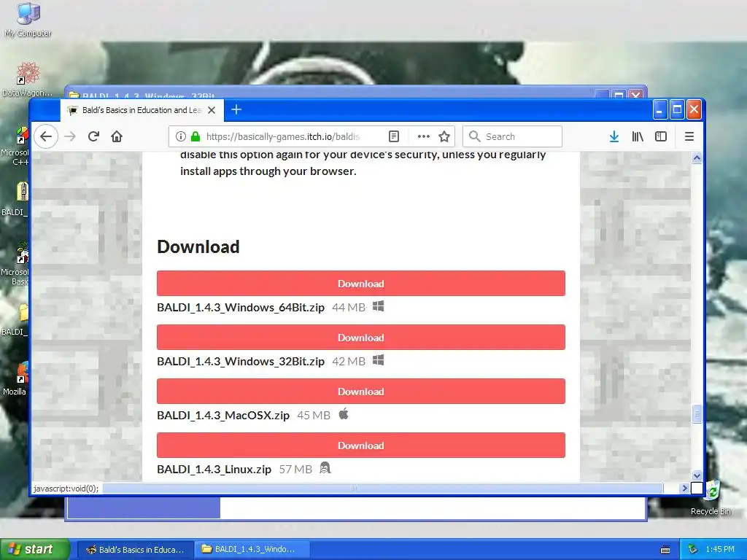
Task: Reload the current page
Action: 93,136
